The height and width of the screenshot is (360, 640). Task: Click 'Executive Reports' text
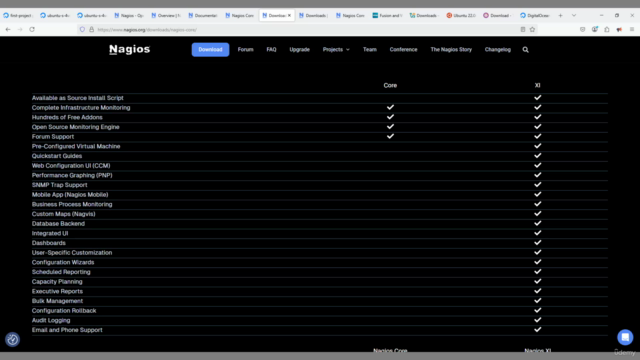tap(57, 291)
